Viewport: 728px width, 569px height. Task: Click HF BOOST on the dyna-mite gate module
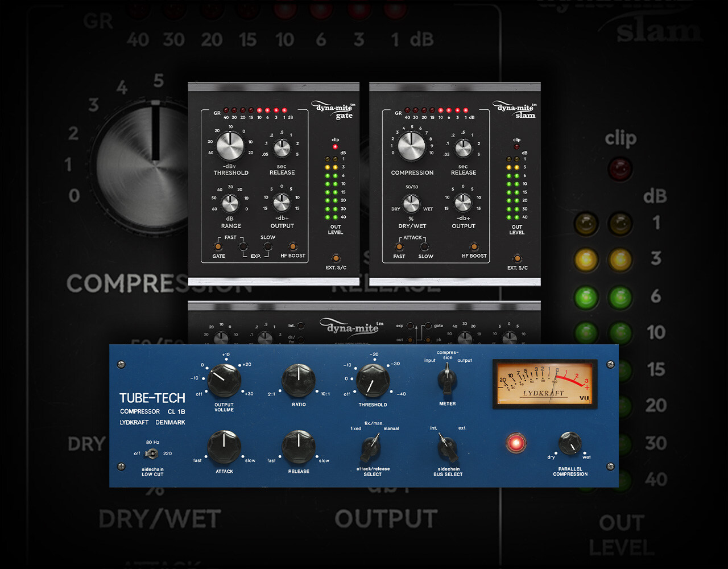tap(293, 246)
